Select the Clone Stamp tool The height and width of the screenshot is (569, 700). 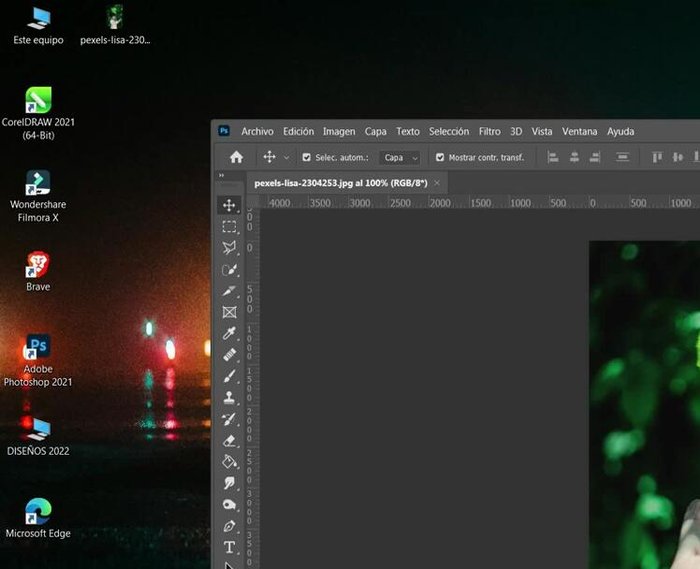click(229, 398)
